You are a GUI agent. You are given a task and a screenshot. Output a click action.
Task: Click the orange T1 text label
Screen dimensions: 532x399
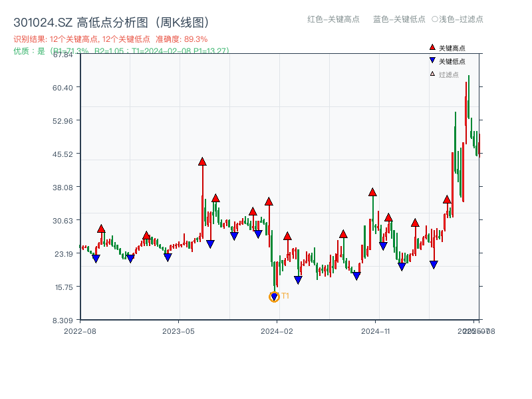[285, 296]
